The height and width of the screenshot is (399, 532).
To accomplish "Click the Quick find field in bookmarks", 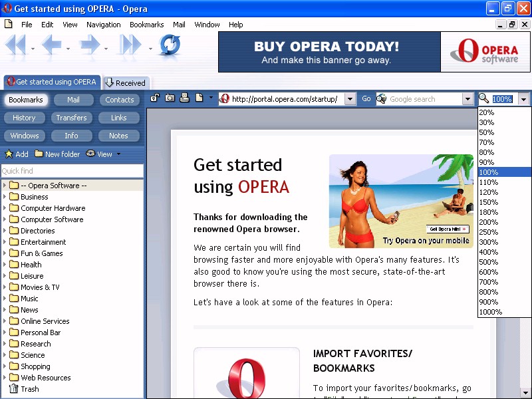I will pos(72,171).
